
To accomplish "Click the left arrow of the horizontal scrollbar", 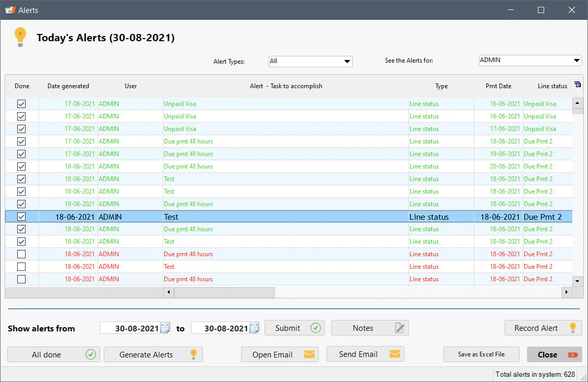I will click(169, 292).
